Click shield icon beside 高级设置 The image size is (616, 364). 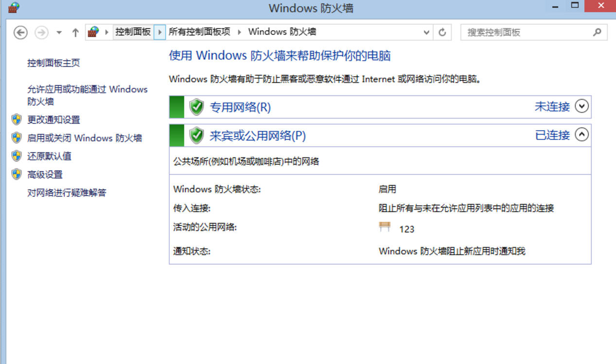click(17, 174)
